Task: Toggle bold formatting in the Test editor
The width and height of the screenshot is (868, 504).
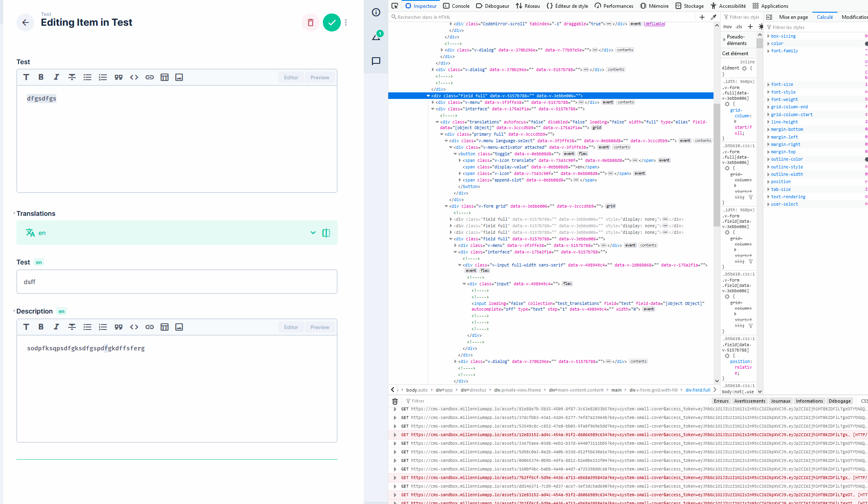Action: 40,77
